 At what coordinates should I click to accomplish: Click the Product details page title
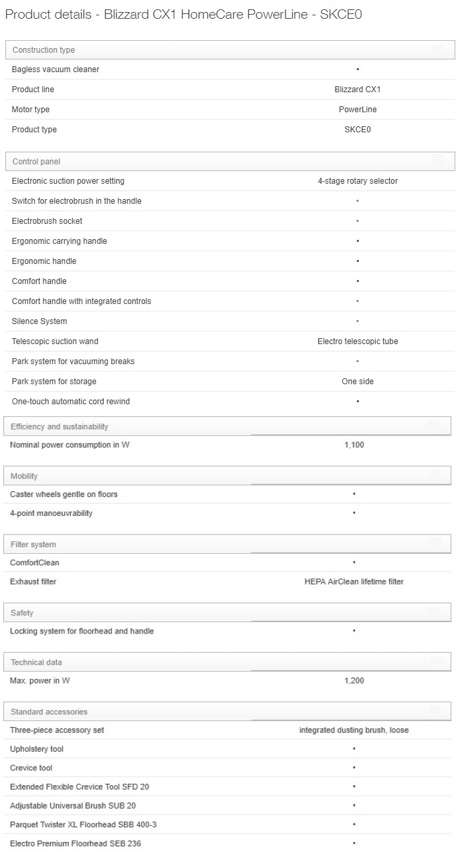[183, 15]
